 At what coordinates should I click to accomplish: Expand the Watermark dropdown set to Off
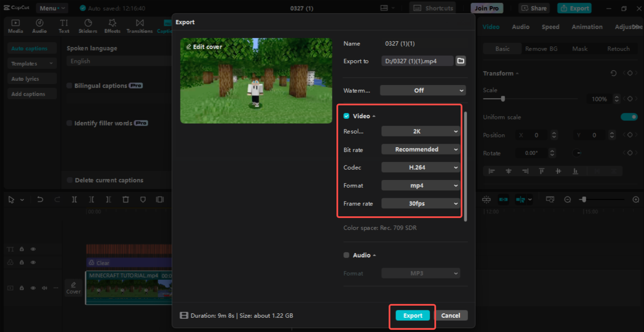pyautogui.click(x=423, y=90)
